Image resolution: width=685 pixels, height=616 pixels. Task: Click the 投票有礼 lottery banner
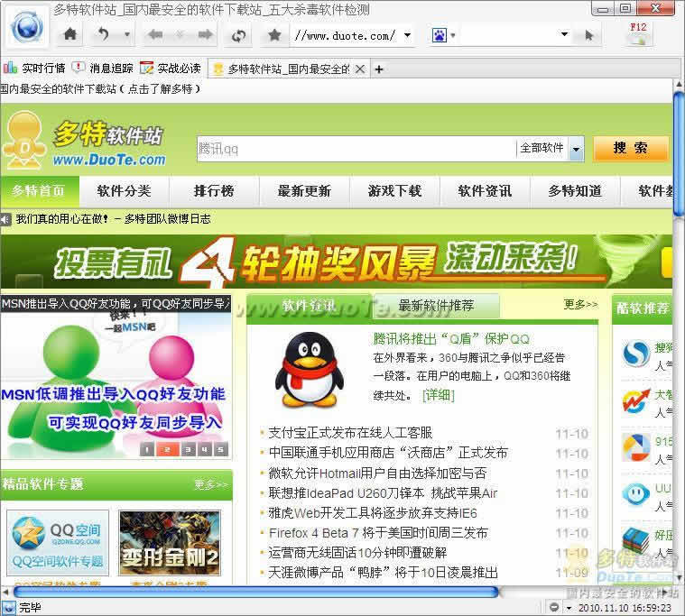[336, 262]
